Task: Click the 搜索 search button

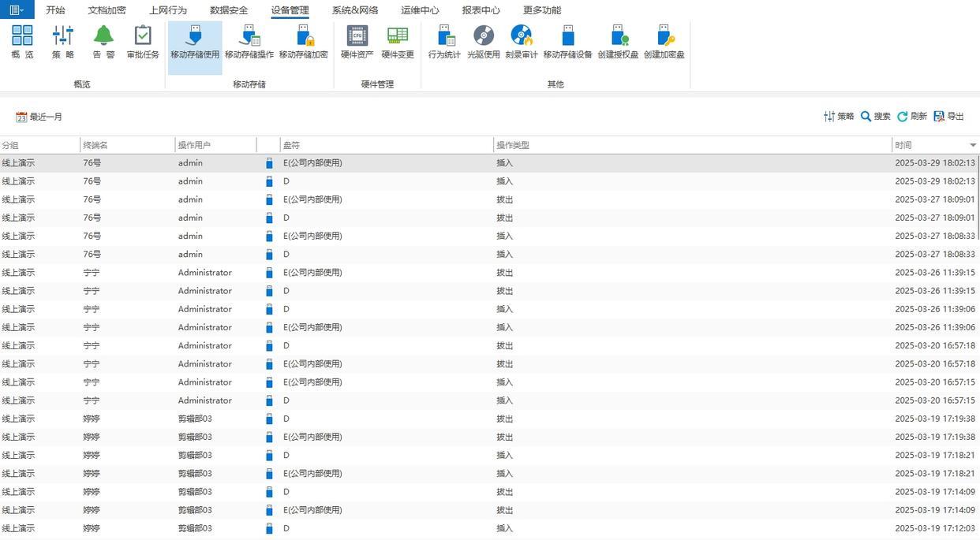Action: click(x=875, y=116)
